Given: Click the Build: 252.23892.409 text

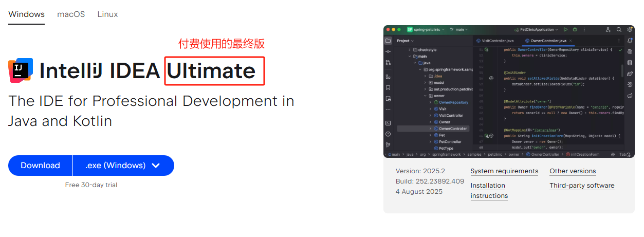Looking at the screenshot, I should (x=430, y=181).
